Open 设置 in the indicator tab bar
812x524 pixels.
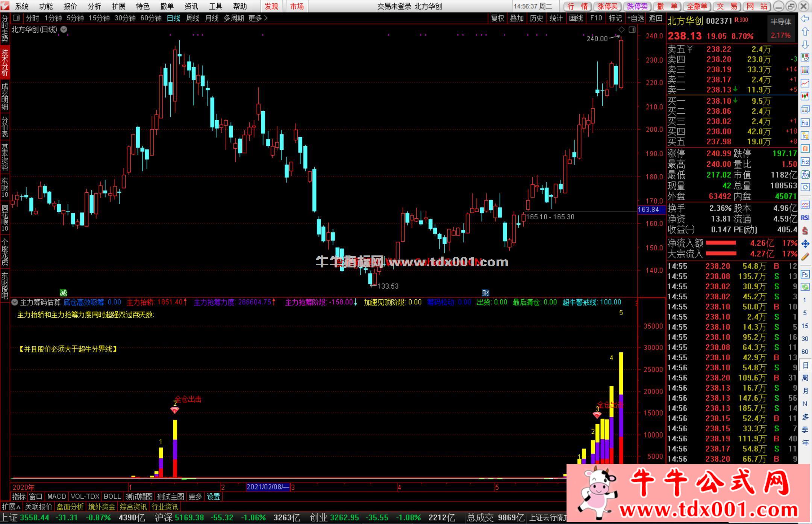[x=214, y=497]
